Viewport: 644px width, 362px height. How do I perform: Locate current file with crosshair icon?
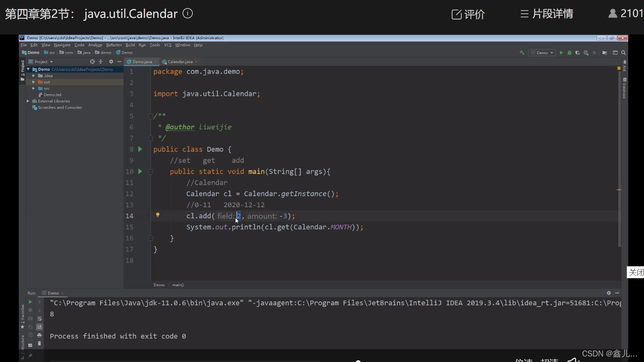coord(92,62)
